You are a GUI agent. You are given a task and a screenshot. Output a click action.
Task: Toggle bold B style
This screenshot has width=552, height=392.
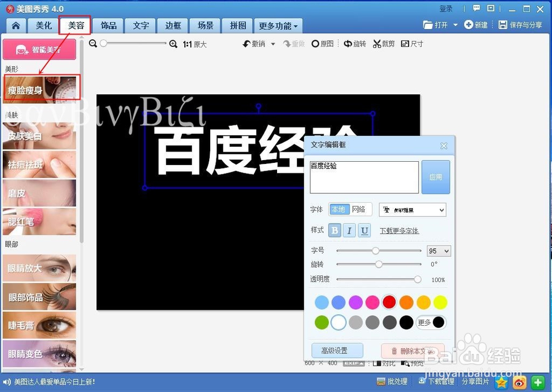coord(335,230)
